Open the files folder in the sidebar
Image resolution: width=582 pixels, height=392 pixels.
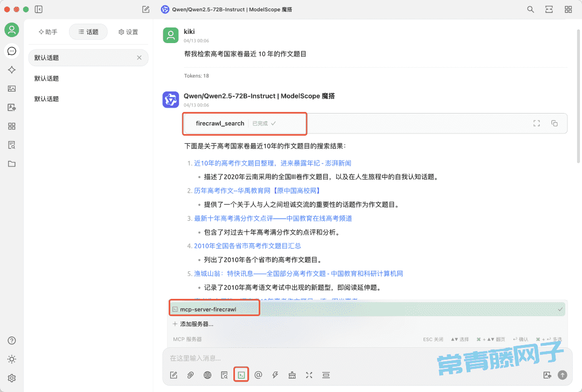click(x=12, y=164)
